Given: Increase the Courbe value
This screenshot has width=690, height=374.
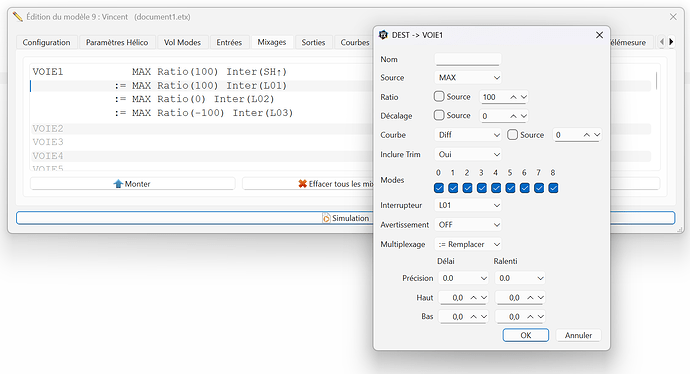Looking at the screenshot, I should coord(586,135).
